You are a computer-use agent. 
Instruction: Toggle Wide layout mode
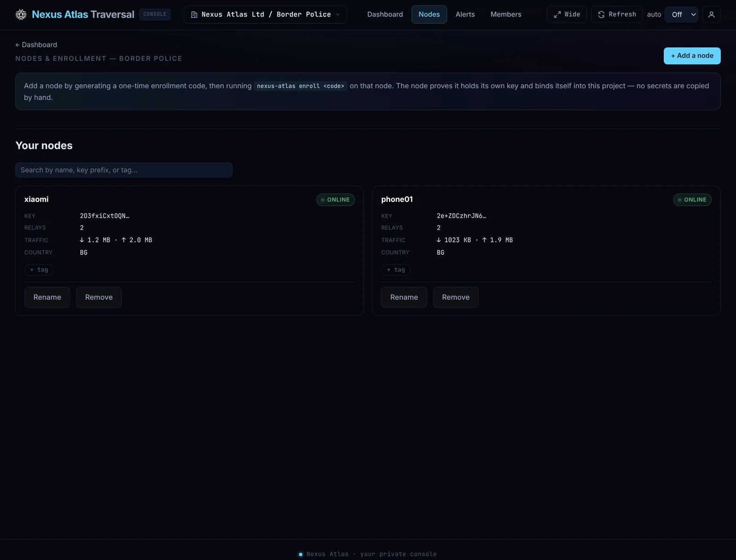point(567,15)
